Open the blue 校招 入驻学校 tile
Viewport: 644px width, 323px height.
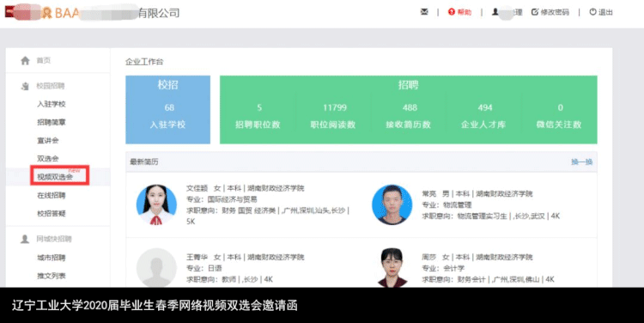click(x=168, y=110)
